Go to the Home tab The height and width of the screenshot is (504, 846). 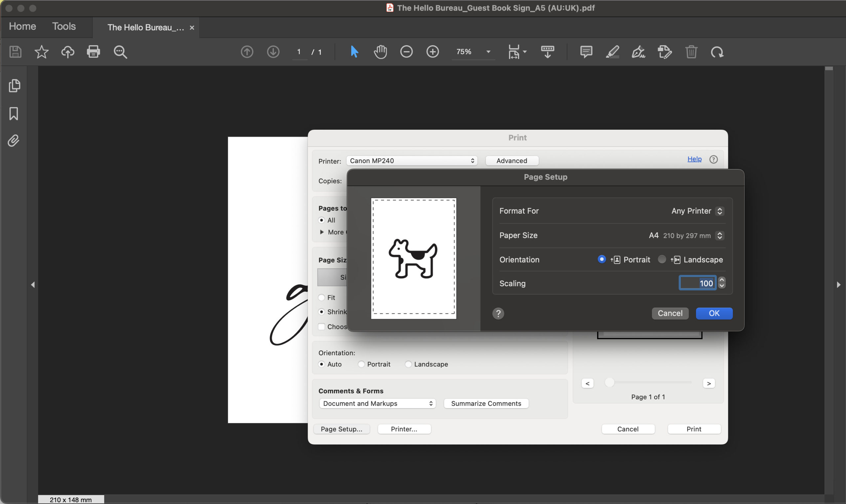pos(22,26)
